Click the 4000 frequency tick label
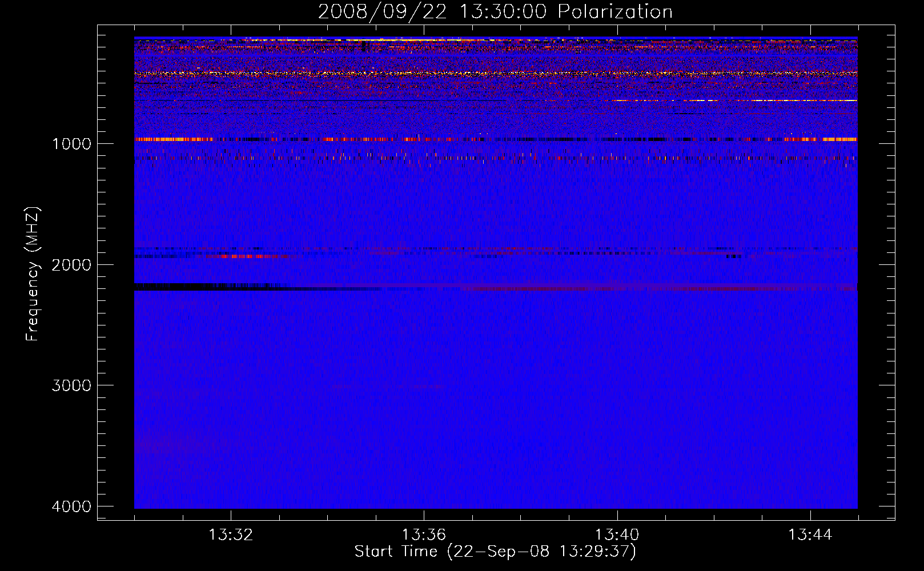This screenshot has width=924, height=571. [x=71, y=506]
